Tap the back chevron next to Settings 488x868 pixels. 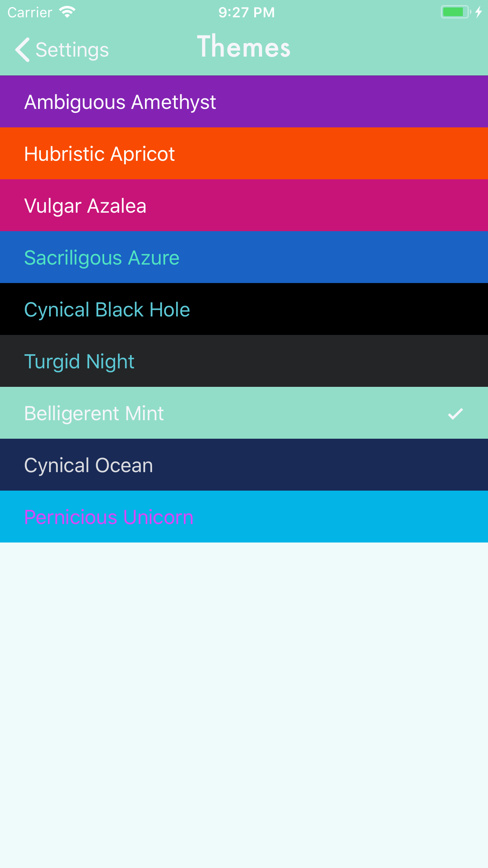pyautogui.click(x=22, y=50)
